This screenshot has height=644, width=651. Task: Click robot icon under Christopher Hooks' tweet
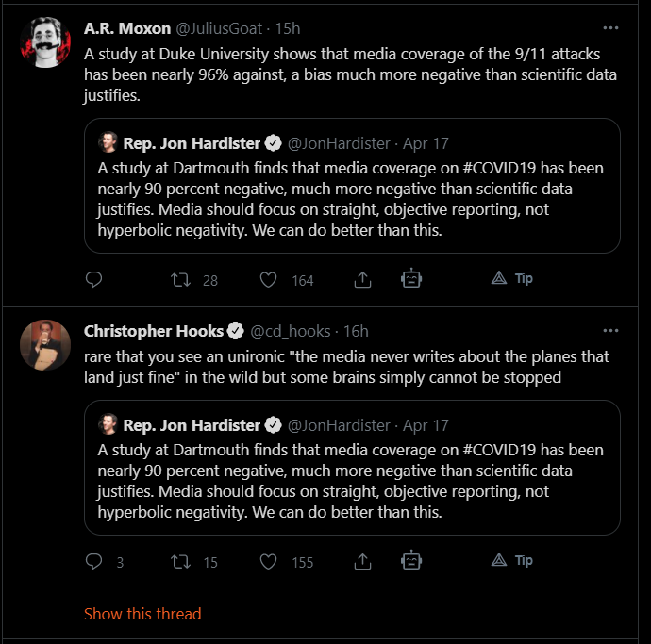pos(410,561)
